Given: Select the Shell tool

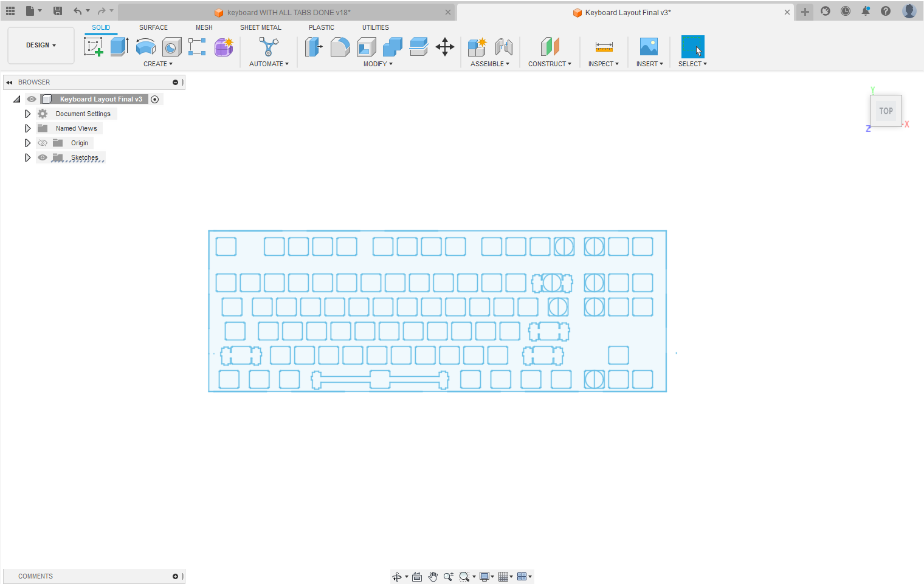Looking at the screenshot, I should (366, 47).
